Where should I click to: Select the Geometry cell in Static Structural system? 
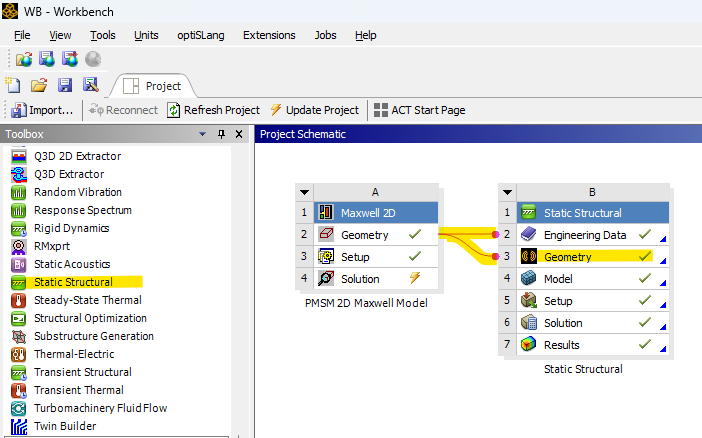pos(593,257)
